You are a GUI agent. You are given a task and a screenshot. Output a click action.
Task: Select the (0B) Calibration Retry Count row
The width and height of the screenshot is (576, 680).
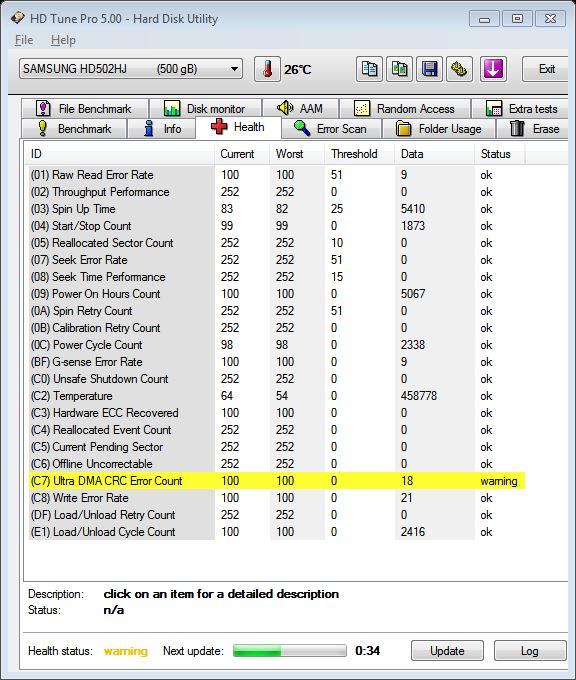277,328
